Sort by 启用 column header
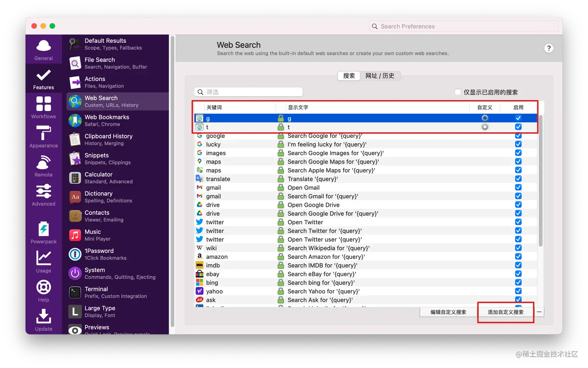This screenshot has width=588, height=368. click(x=518, y=107)
